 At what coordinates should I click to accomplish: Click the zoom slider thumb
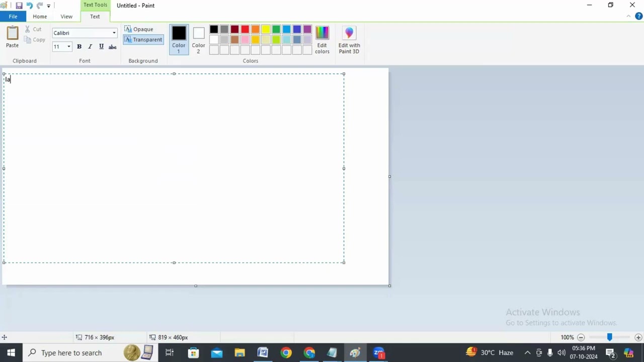click(609, 337)
